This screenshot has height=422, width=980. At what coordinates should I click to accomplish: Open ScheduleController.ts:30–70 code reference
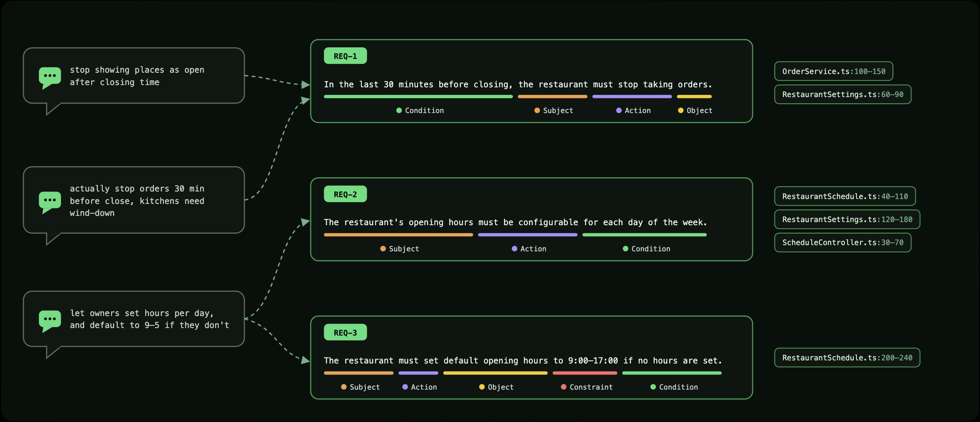click(843, 242)
